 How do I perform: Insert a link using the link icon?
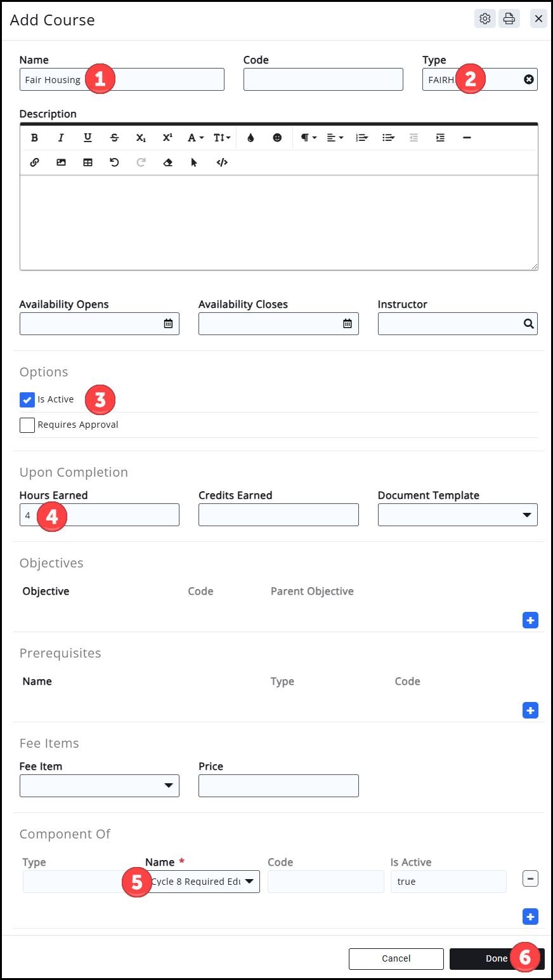tap(35, 162)
